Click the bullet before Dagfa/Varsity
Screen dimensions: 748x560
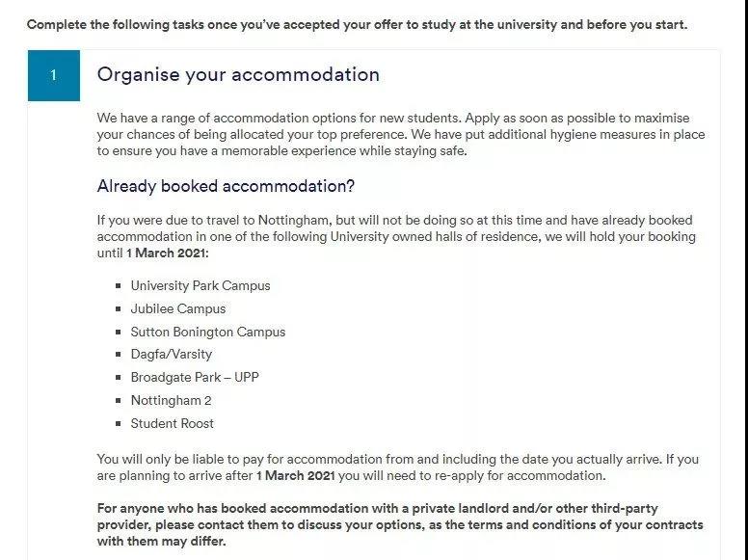pos(118,354)
